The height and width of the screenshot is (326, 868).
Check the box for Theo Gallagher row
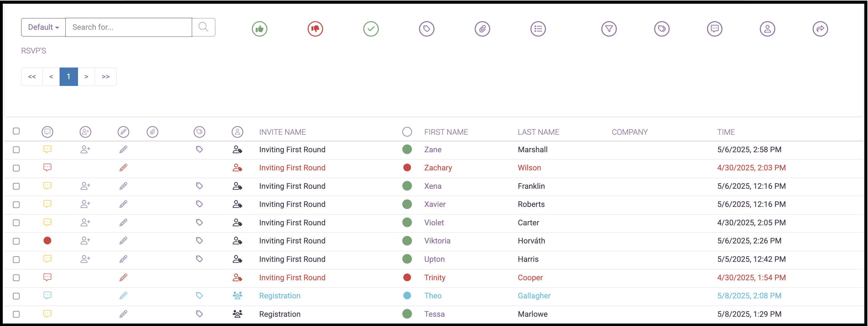point(16,296)
